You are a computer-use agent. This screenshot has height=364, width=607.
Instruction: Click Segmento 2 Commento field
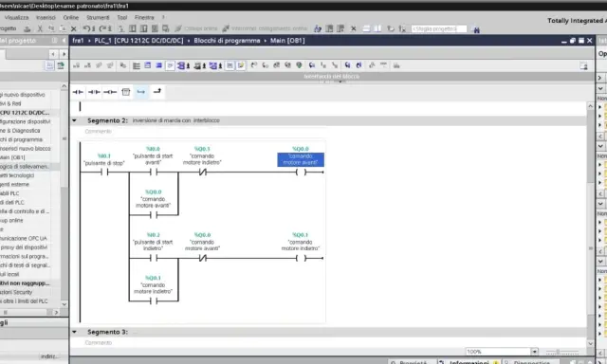(x=99, y=132)
